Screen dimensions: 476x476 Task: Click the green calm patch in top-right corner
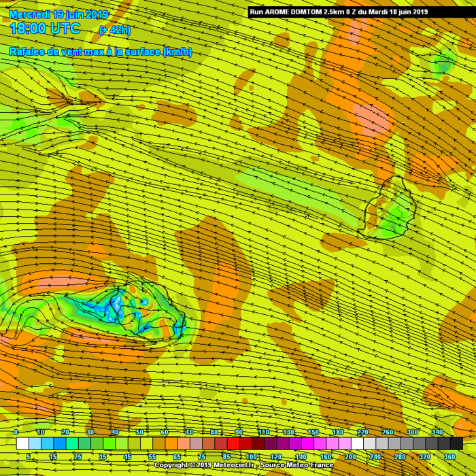(443, 63)
